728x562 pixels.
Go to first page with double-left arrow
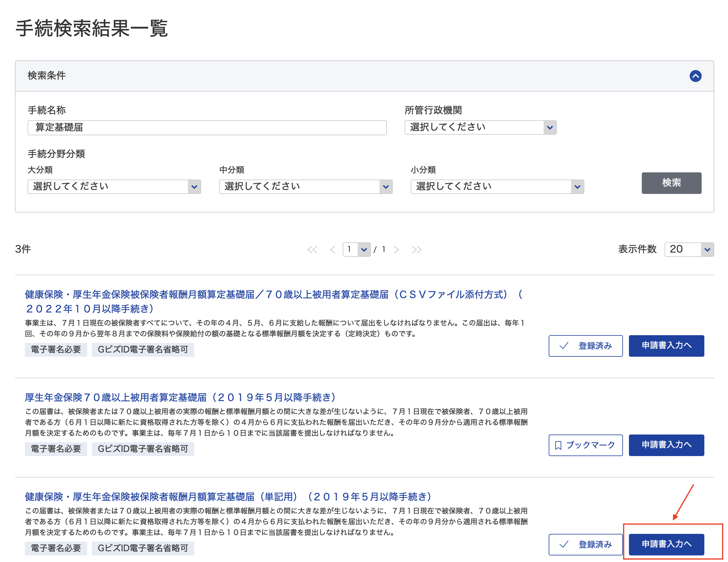click(312, 249)
